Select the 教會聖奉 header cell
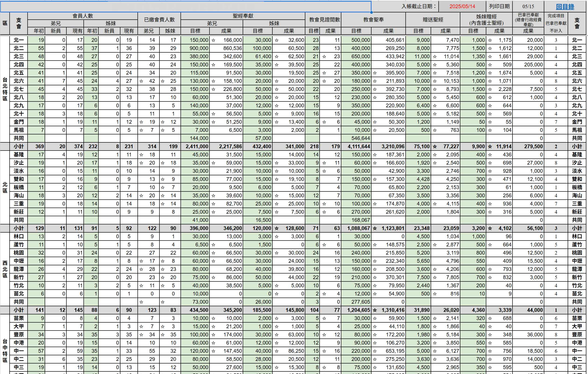588x374 pixels. coord(373,20)
